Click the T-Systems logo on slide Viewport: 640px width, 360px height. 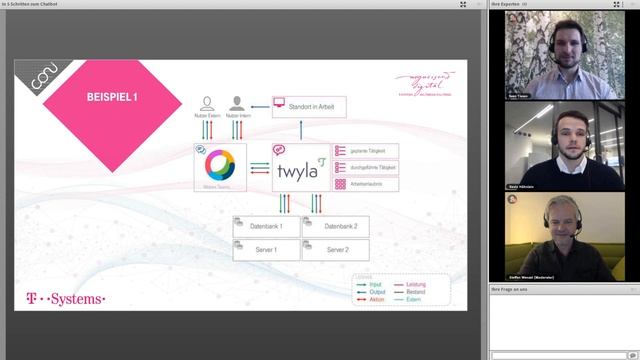[x=66, y=299]
